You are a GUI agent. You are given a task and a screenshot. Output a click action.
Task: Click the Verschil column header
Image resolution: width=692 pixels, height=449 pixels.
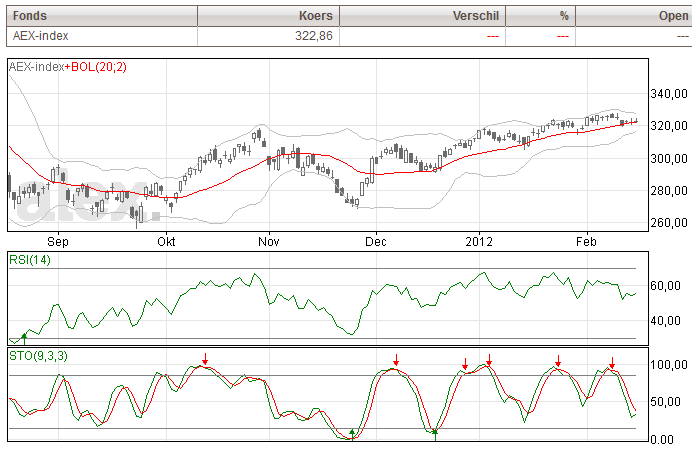coord(422,16)
